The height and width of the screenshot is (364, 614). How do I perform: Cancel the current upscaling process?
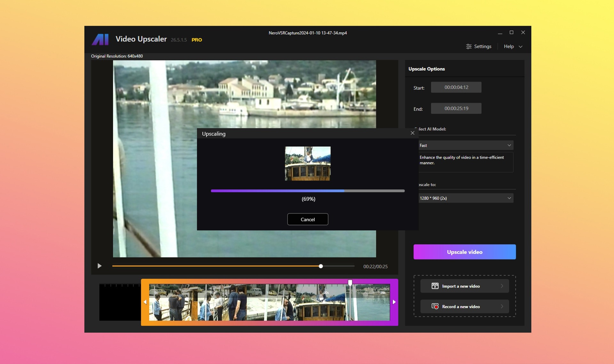[308, 219]
